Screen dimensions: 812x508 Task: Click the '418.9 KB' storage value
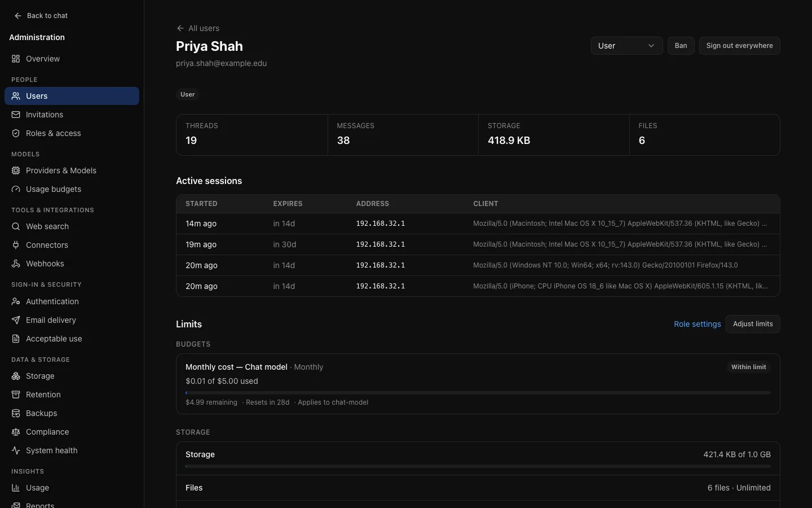coord(509,141)
